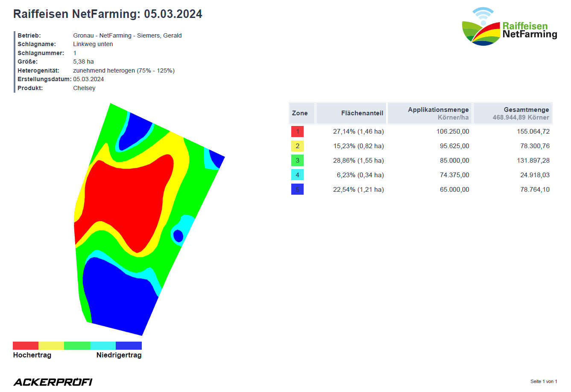Click the application amount 74.375,00
The image size is (571, 392).
point(454,175)
